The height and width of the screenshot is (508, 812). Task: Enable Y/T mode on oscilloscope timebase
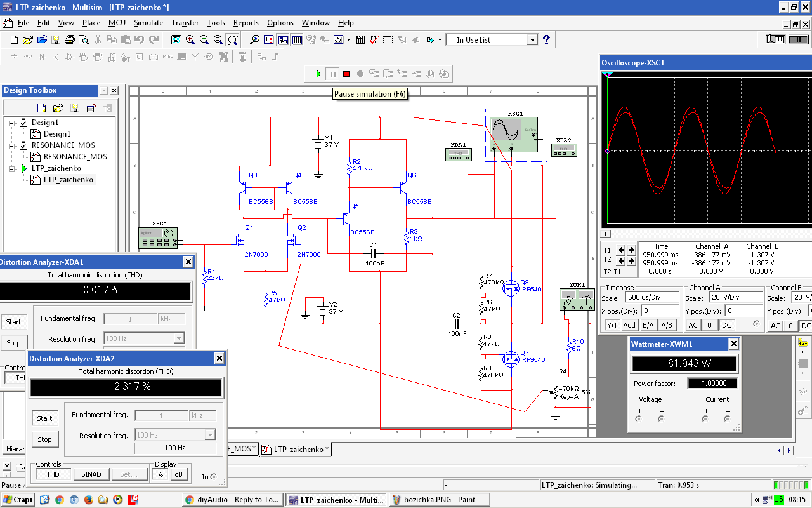tap(612, 325)
